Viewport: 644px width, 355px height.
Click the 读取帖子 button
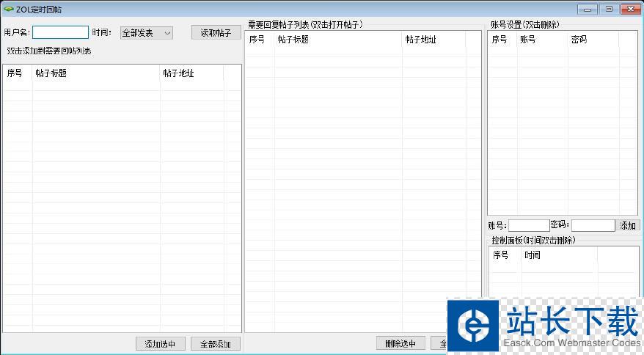click(216, 33)
